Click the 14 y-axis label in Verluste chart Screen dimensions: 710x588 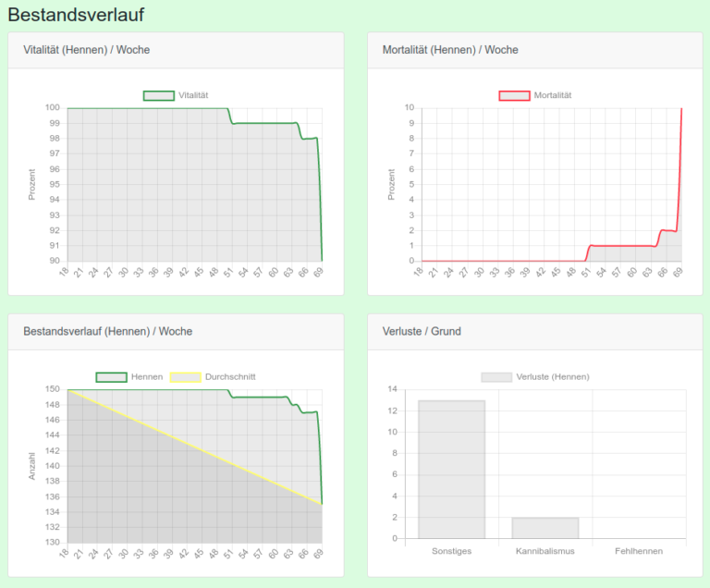click(x=392, y=388)
